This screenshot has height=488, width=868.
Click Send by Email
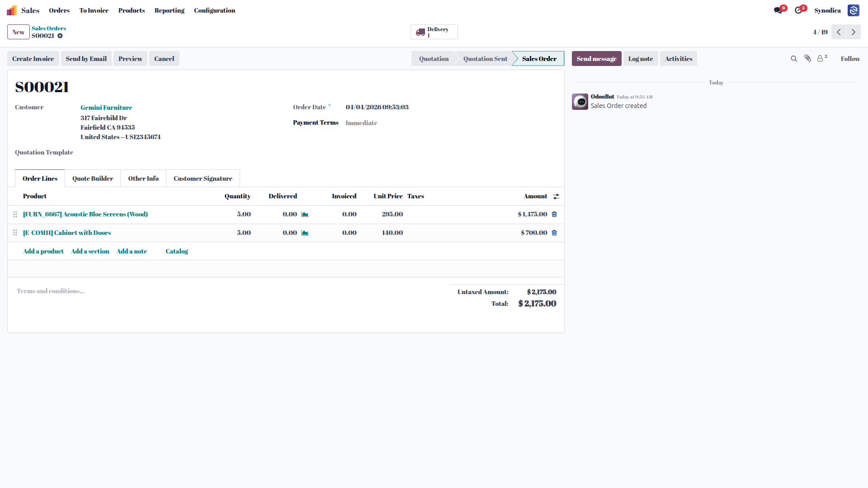pos(86,59)
